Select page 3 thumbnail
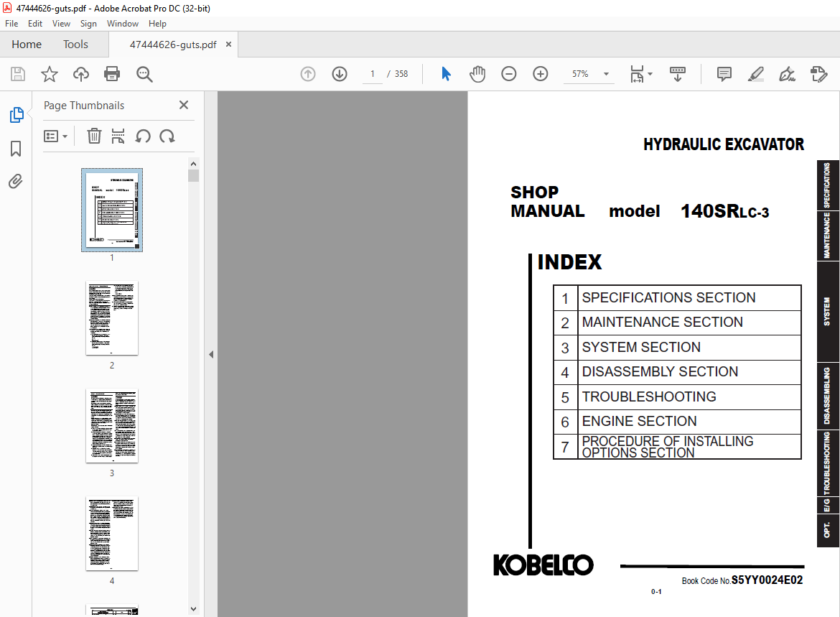 112,426
